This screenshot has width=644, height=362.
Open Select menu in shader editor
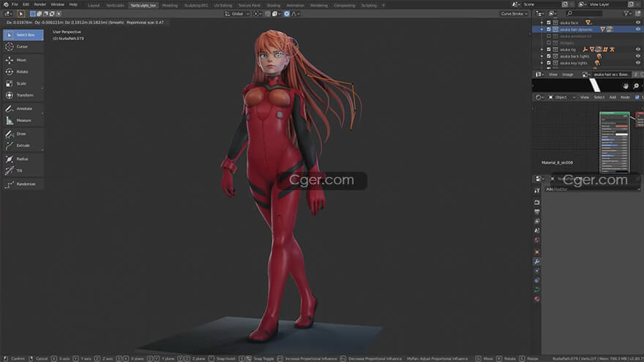(599, 98)
